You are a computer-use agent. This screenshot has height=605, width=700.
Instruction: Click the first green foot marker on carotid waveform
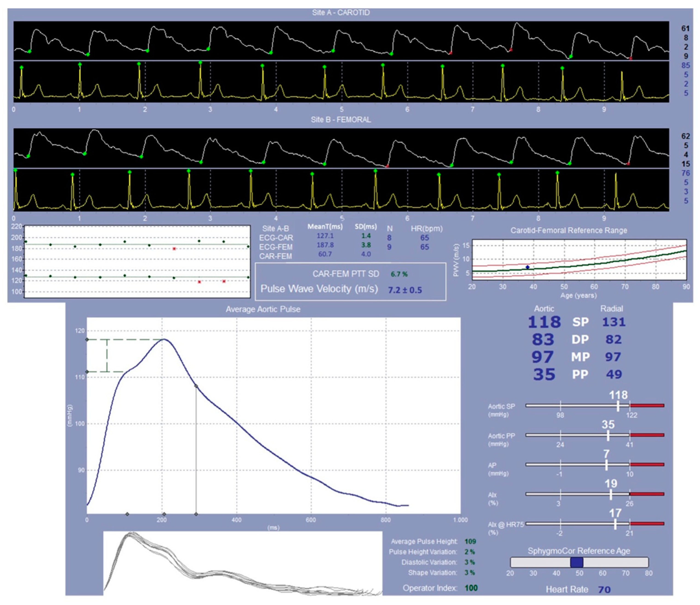pos(29,51)
